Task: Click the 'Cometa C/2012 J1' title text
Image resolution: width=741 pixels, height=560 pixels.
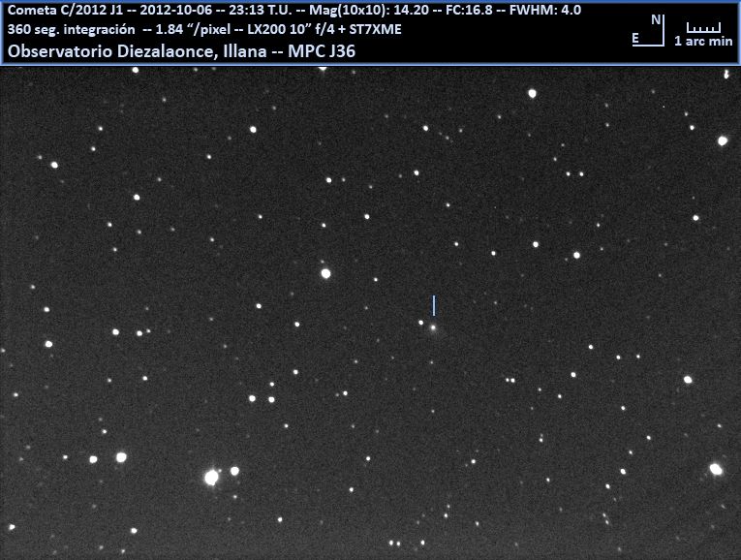Action: point(65,10)
